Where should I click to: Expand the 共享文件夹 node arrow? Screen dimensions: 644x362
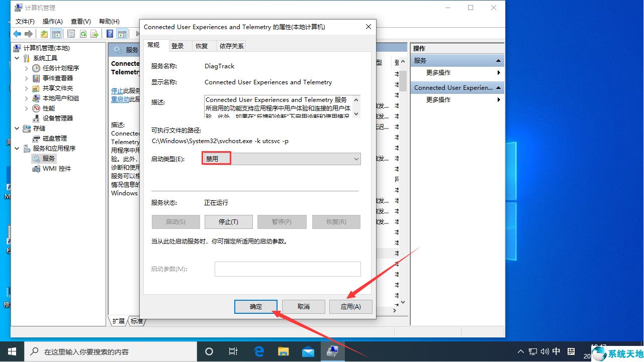(x=27, y=88)
